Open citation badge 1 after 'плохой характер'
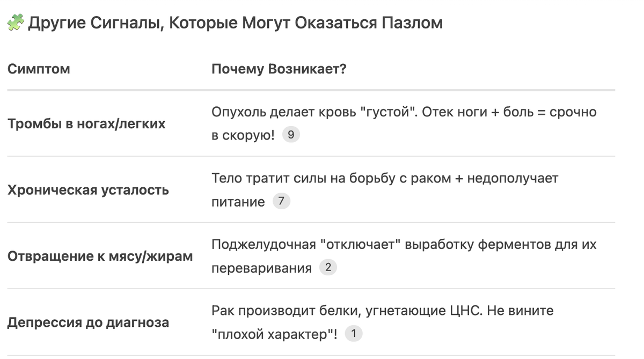This screenshot has height=359, width=644. tap(354, 334)
